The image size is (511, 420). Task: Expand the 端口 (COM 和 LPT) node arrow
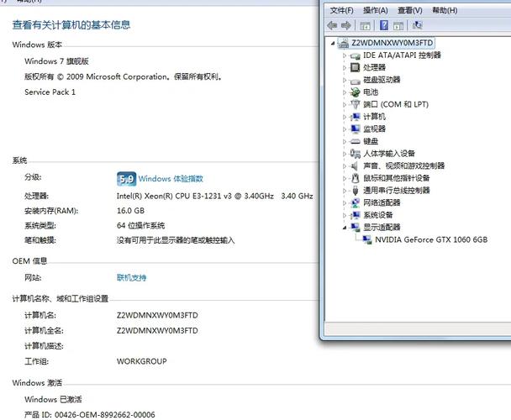(x=345, y=105)
